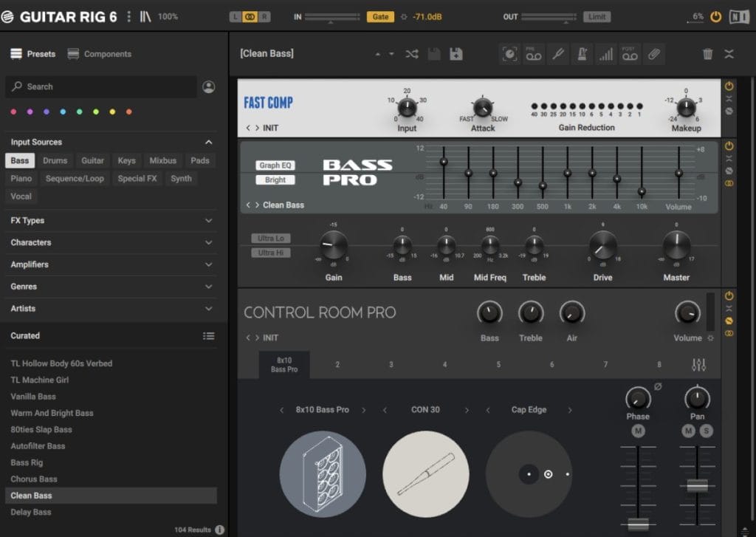Click the Save As preset icon with plus
756x537 pixels.
tap(456, 54)
